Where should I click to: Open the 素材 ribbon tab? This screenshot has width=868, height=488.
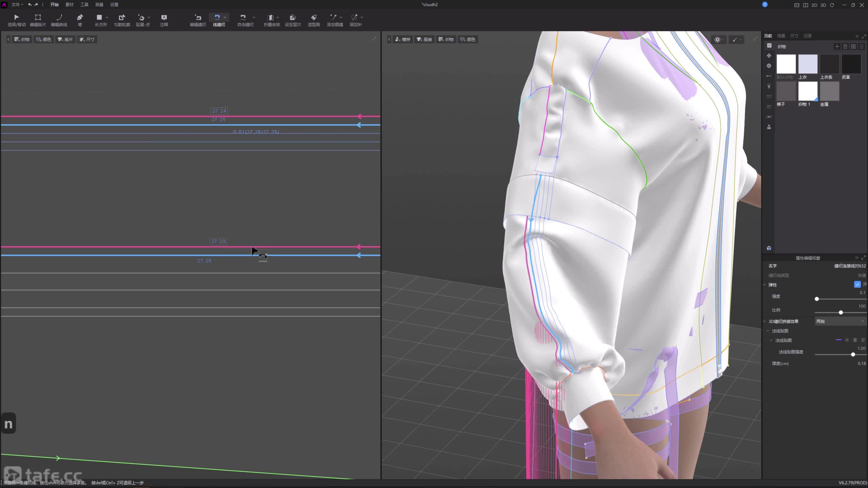pyautogui.click(x=69, y=5)
